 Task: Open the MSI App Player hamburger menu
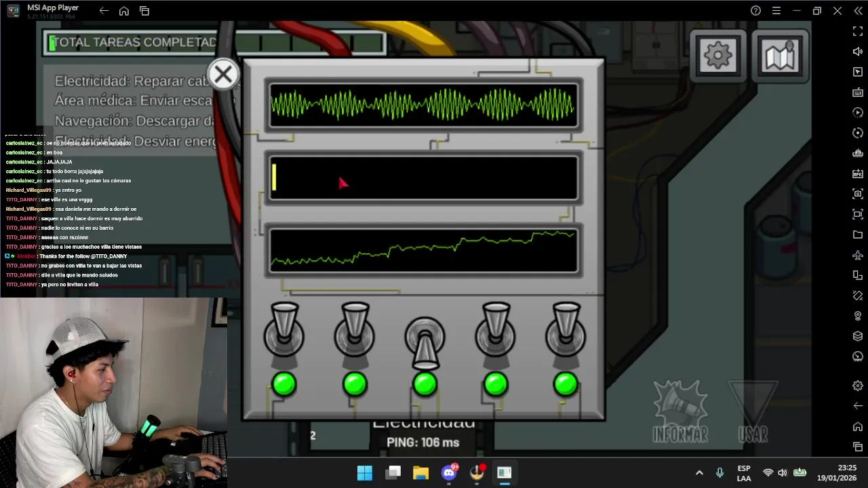point(776,11)
